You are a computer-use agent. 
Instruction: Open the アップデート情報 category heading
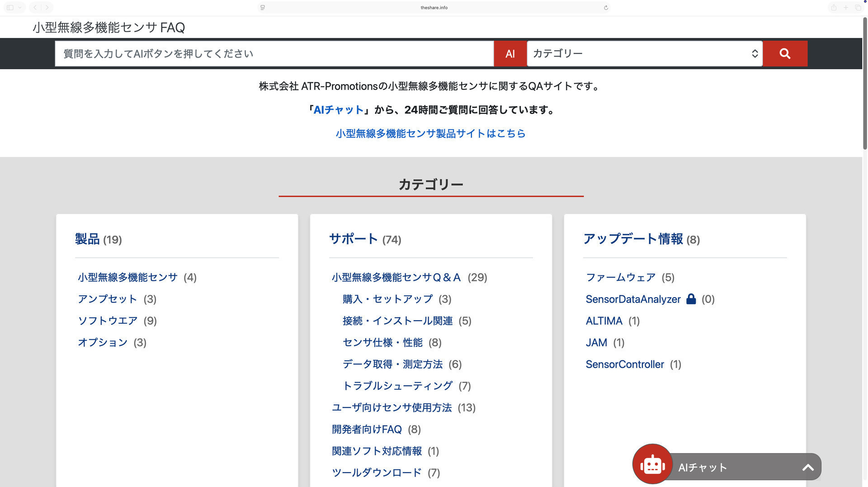[x=633, y=239]
